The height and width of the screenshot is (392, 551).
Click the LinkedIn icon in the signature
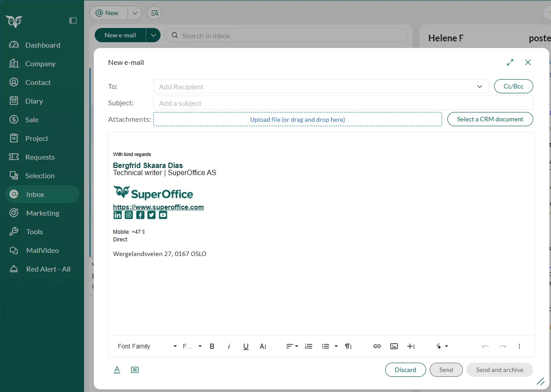117,215
